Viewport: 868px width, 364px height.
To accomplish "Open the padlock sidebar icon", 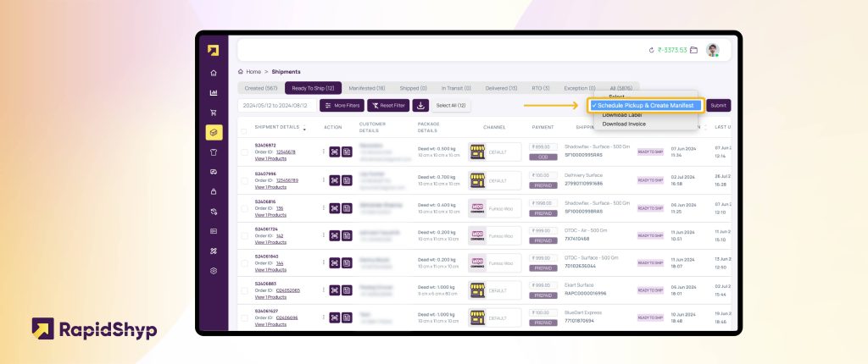I will point(214,191).
